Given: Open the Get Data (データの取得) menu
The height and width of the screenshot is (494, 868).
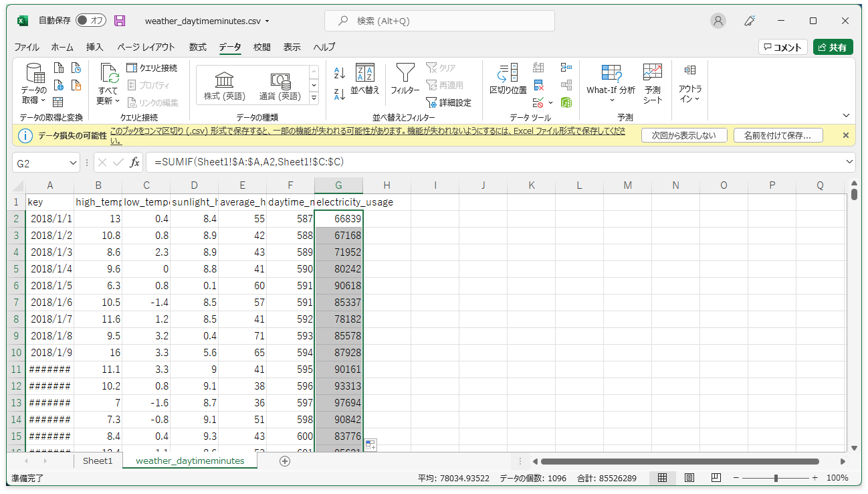Looking at the screenshot, I should 33,84.
